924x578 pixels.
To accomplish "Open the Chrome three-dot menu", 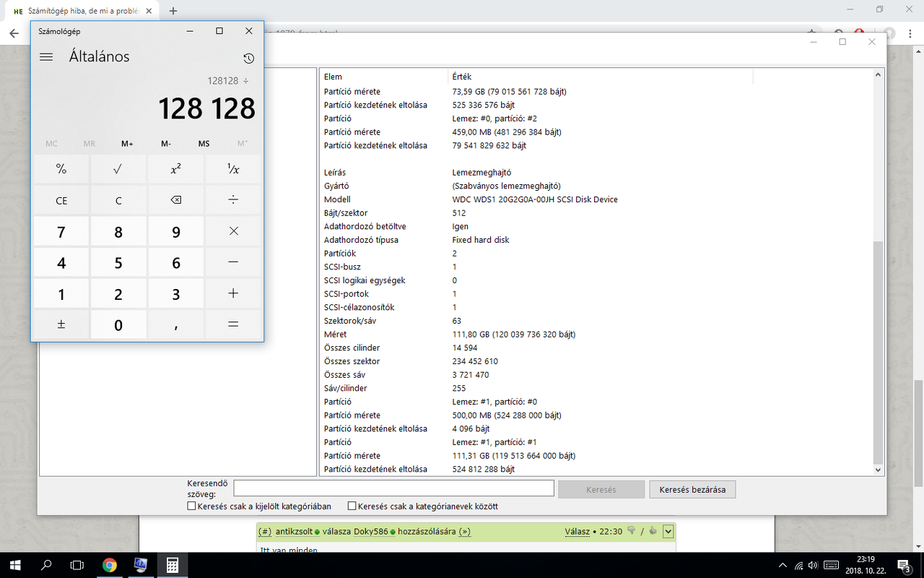I will coord(911,33).
